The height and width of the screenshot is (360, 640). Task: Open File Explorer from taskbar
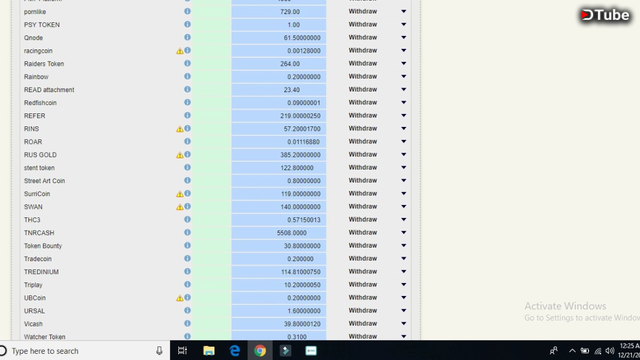tap(209, 351)
